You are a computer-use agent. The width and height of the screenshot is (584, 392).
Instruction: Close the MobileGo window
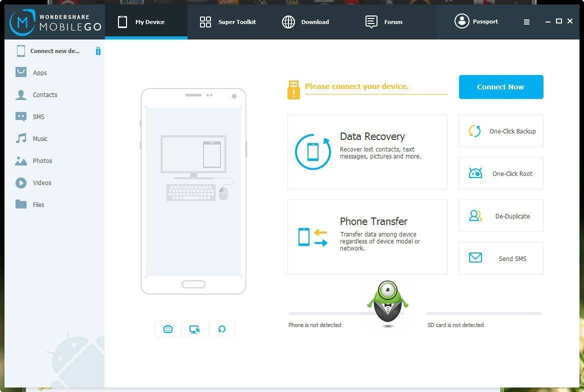click(x=570, y=21)
